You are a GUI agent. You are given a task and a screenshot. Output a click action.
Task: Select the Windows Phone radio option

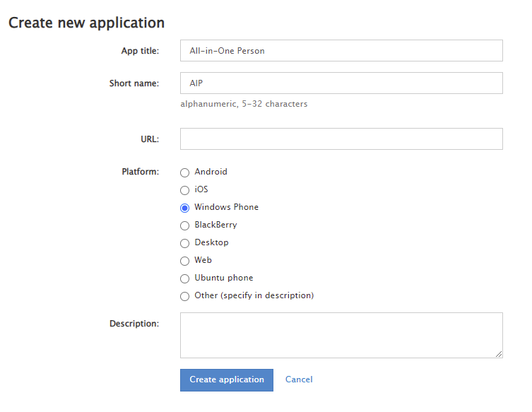[x=185, y=208]
